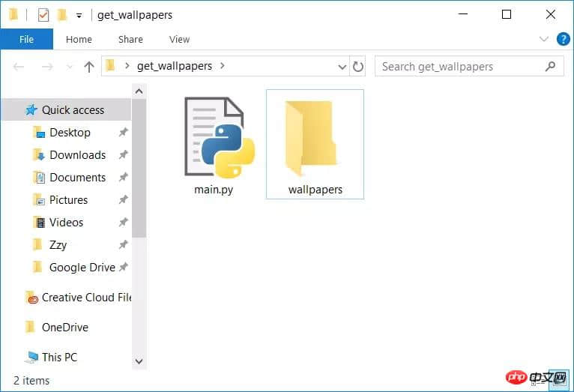The height and width of the screenshot is (392, 574).
Task: Click the magnifier search icon
Action: [550, 66]
